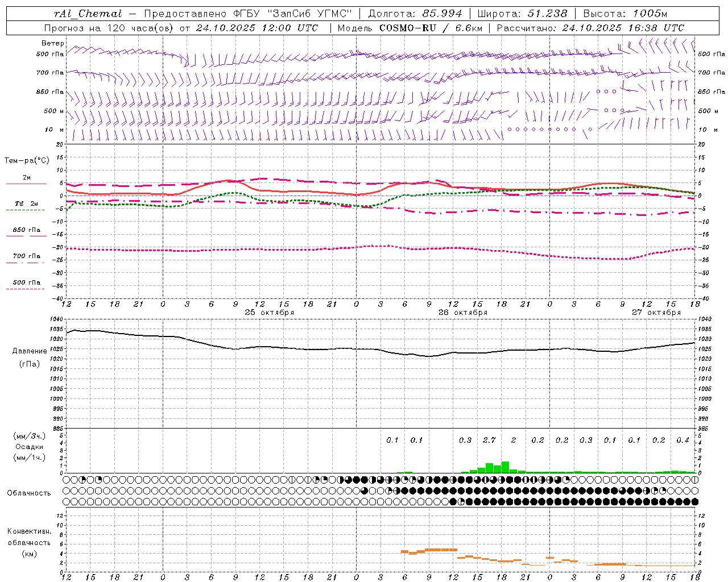Click the Ветер label of the wind panel
728x582 pixels.
tap(53, 43)
